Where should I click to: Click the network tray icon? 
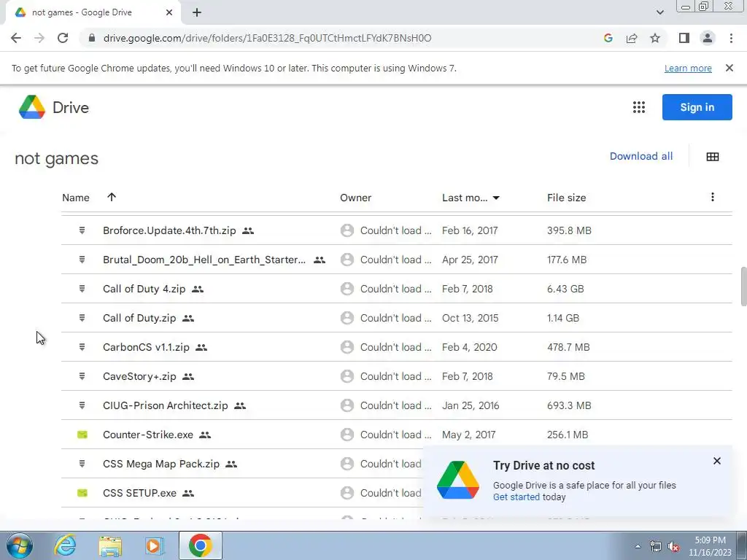[655, 546]
